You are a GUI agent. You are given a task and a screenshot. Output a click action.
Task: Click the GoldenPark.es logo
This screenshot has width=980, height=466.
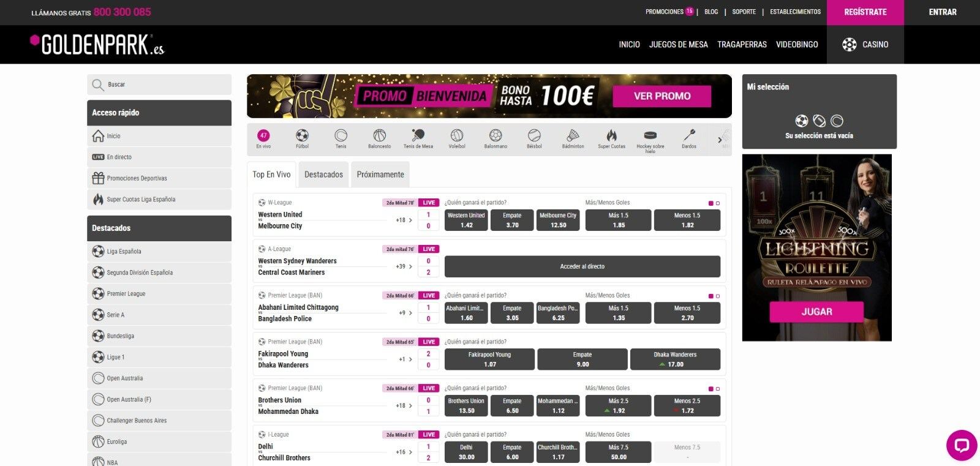97,44
